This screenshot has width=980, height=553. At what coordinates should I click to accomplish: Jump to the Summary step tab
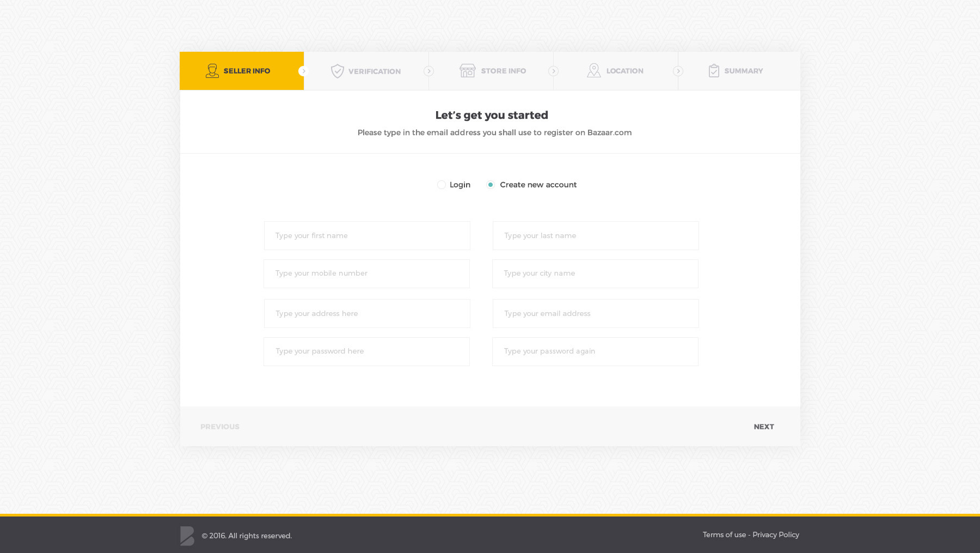tap(739, 71)
